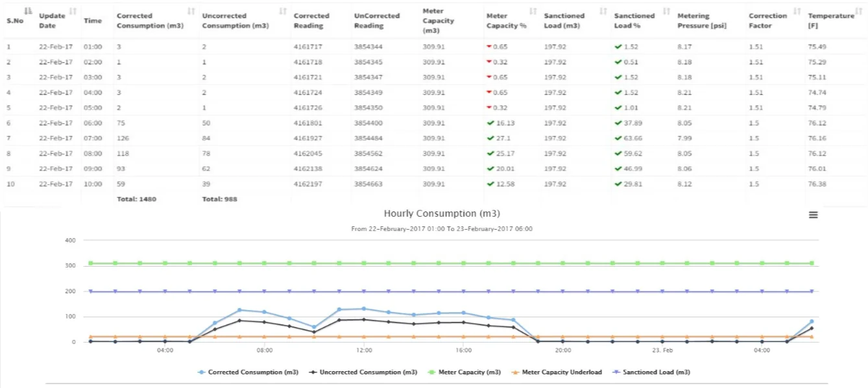Image resolution: width=868 pixels, height=388 pixels.
Task: Click green checkmark beside 37.89
Action: (x=618, y=123)
